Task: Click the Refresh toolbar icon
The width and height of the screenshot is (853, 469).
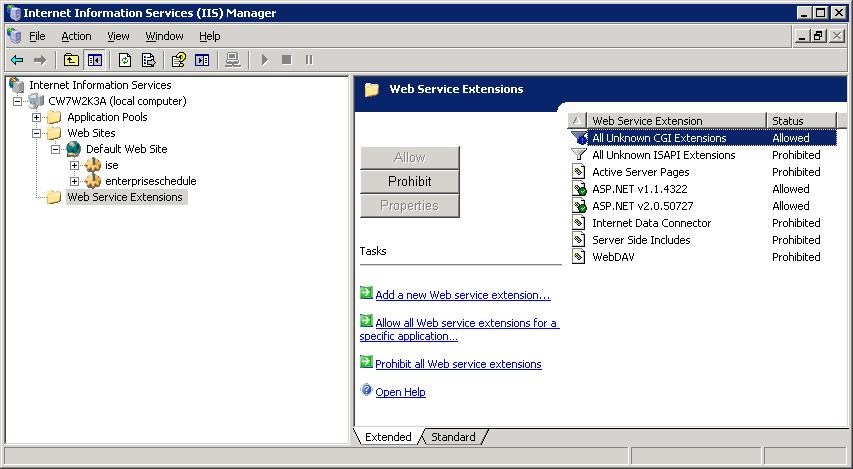Action: 125,60
